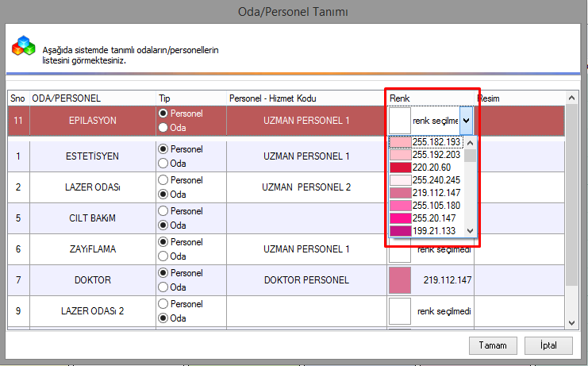
Task: Click the DOKTOR row's pink color swatch
Action: click(x=400, y=280)
